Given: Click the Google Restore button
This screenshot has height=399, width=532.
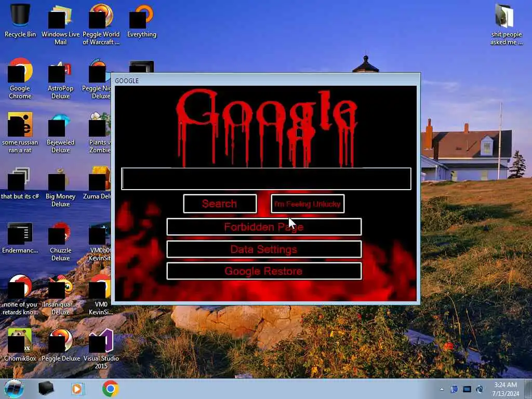Looking at the screenshot, I should tap(264, 271).
